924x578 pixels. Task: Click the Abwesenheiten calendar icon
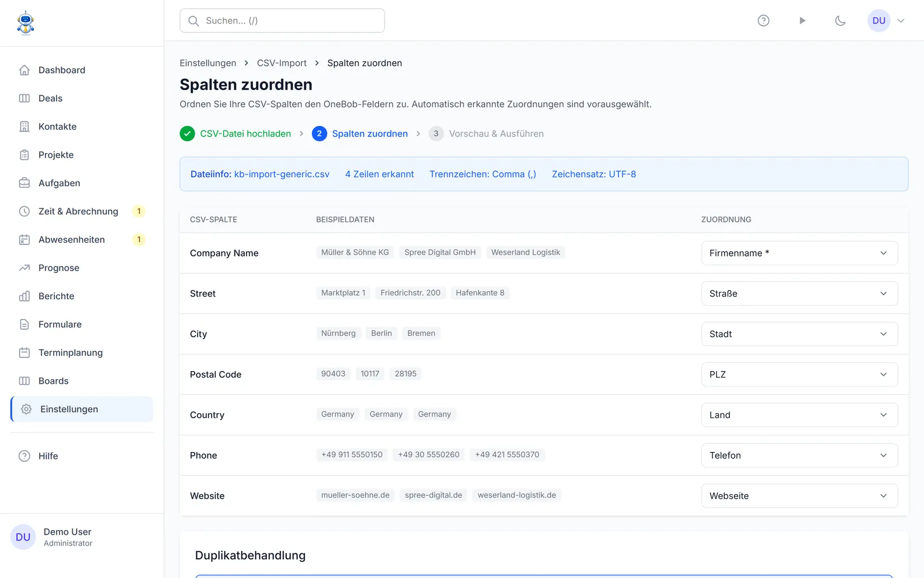tap(24, 240)
